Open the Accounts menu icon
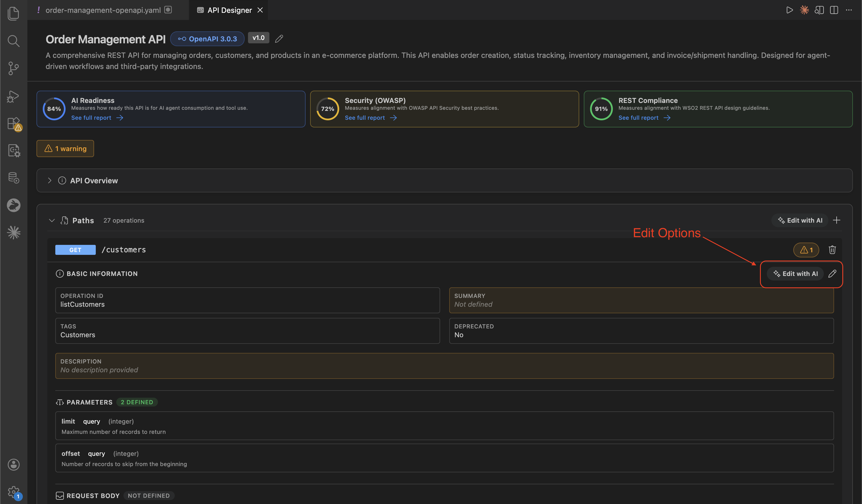Viewport: 862px width, 504px height. coord(13,464)
